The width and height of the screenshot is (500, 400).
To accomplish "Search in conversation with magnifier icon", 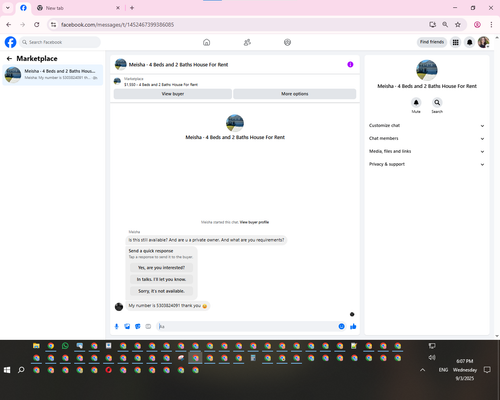I will pyautogui.click(x=437, y=102).
